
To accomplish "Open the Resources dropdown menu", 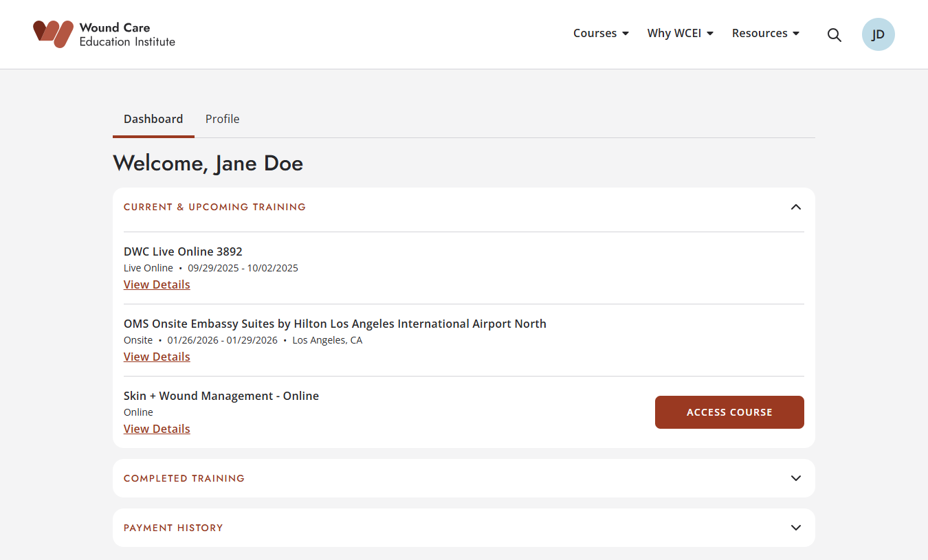I will click(765, 34).
